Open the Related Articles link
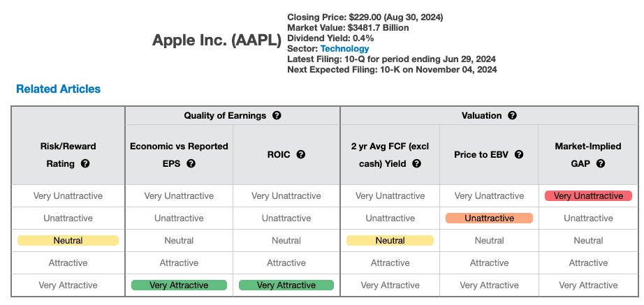The image size is (644, 305). (x=58, y=89)
